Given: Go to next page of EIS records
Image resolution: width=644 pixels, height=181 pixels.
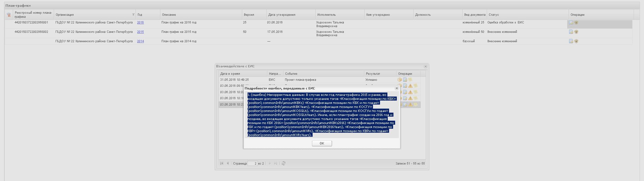Looking at the screenshot, I should coord(269,163).
